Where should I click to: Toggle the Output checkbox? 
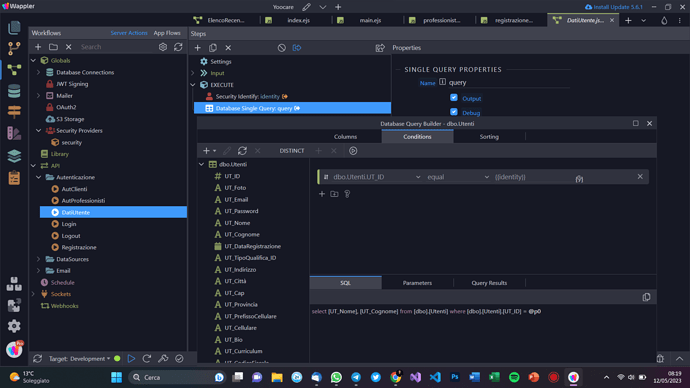454,98
